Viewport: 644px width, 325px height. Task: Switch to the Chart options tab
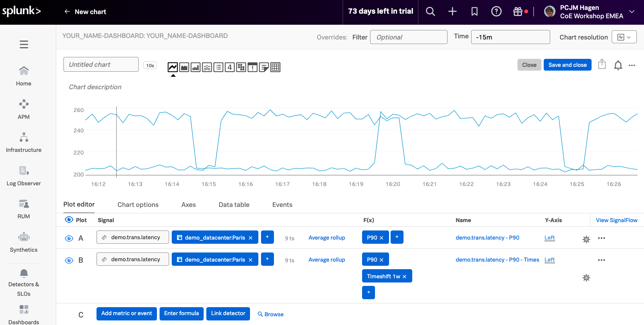138,205
